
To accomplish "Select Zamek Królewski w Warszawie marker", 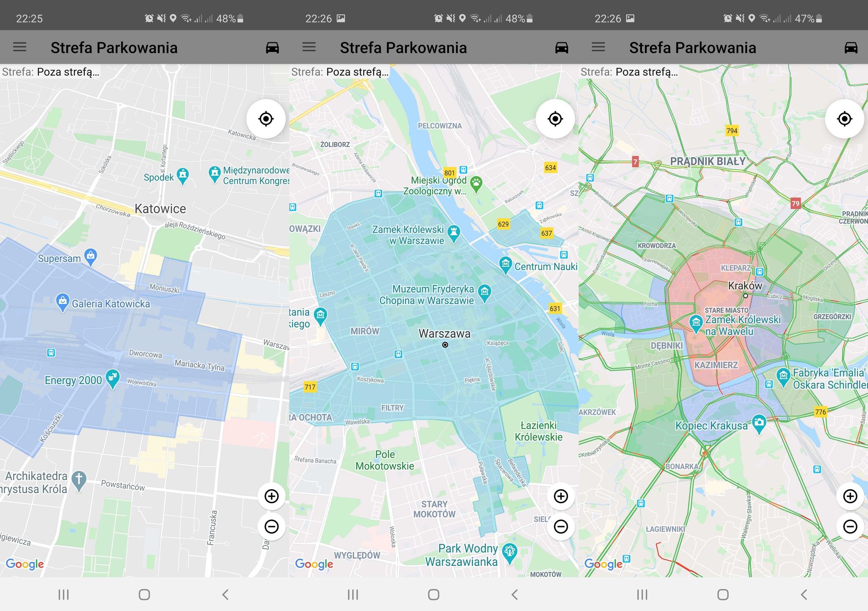I will (x=454, y=233).
